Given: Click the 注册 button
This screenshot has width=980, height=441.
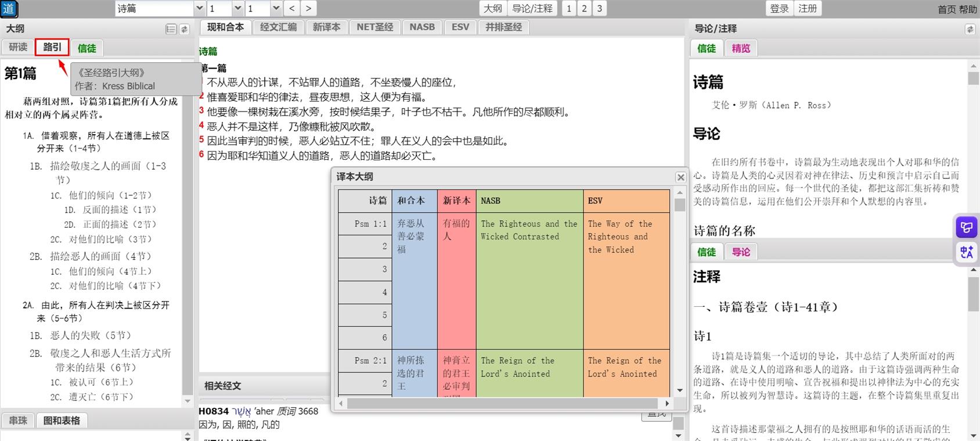Looking at the screenshot, I should click(808, 9).
